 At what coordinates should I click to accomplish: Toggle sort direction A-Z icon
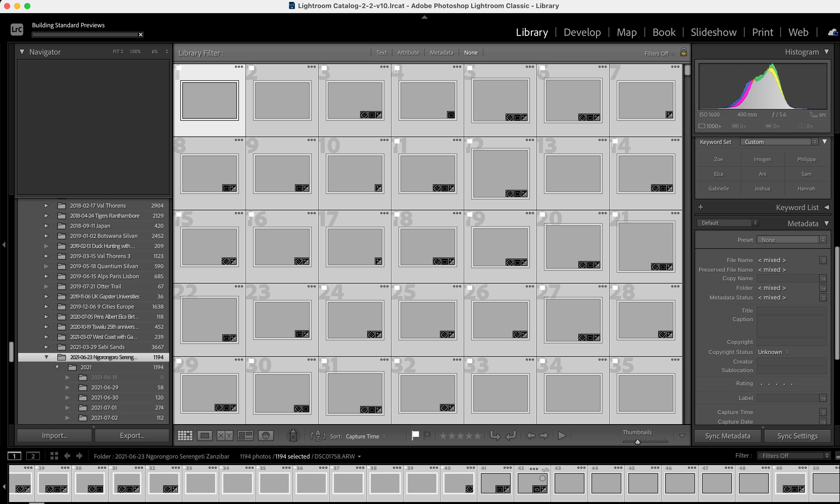[318, 436]
